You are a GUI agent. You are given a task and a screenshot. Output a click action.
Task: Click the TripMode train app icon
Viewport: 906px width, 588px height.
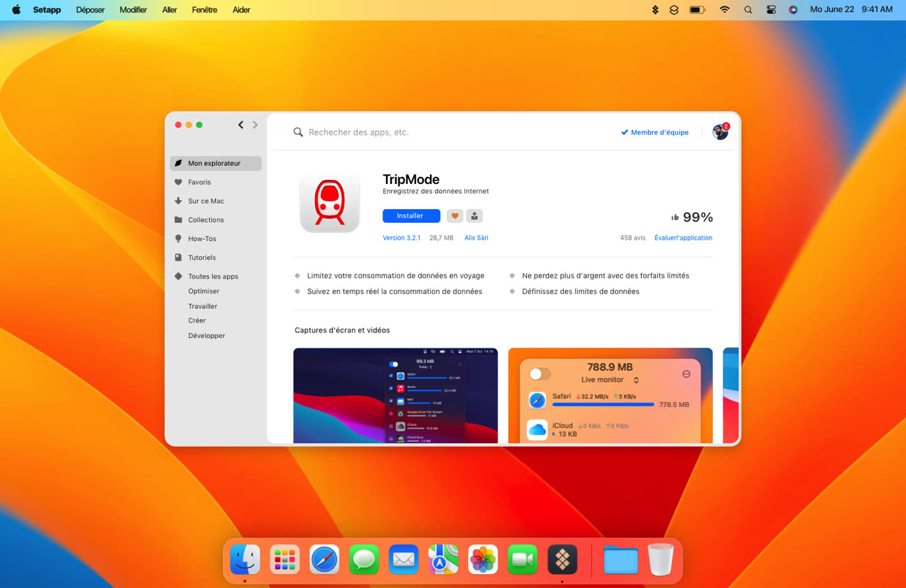[x=330, y=203]
